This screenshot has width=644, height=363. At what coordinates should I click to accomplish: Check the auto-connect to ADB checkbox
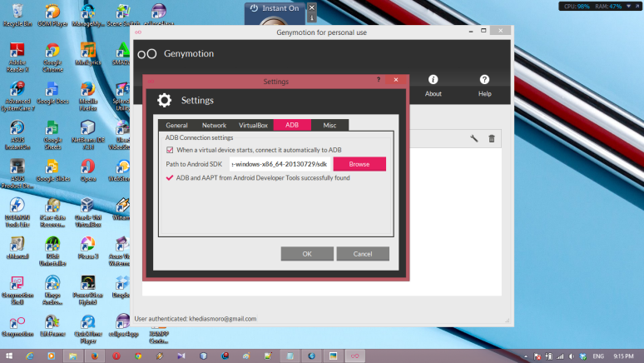(x=170, y=150)
